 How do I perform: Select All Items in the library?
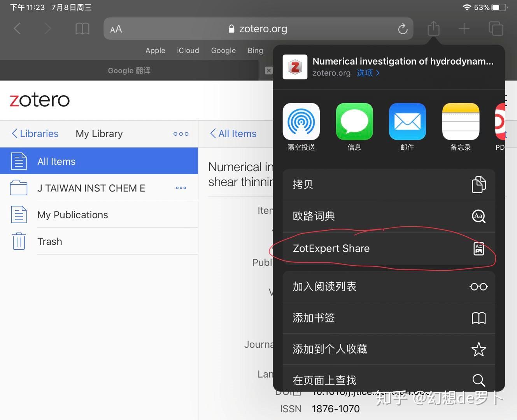99,161
